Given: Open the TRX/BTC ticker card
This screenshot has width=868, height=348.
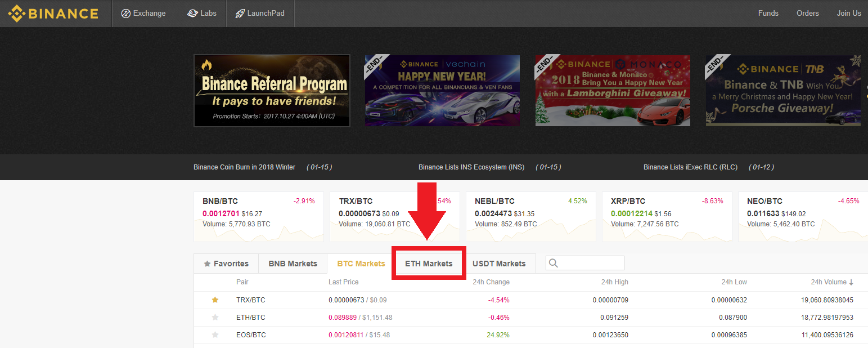Looking at the screenshot, I should 395,217.
